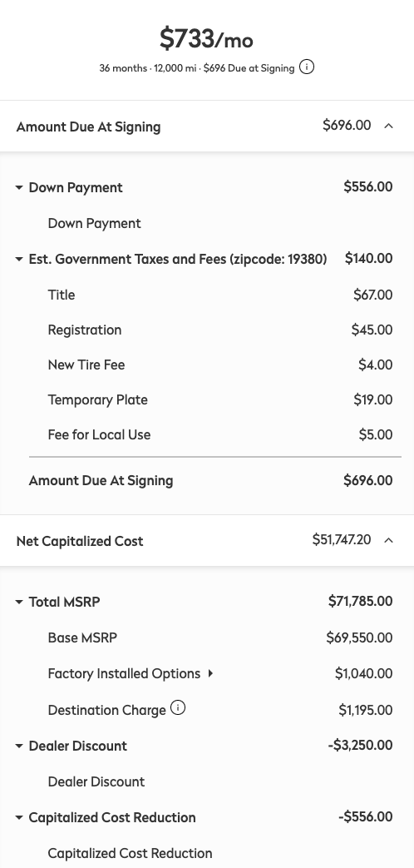Click the Title fee row
Image resolution: width=414 pixels, height=868 pixels.
(x=220, y=295)
